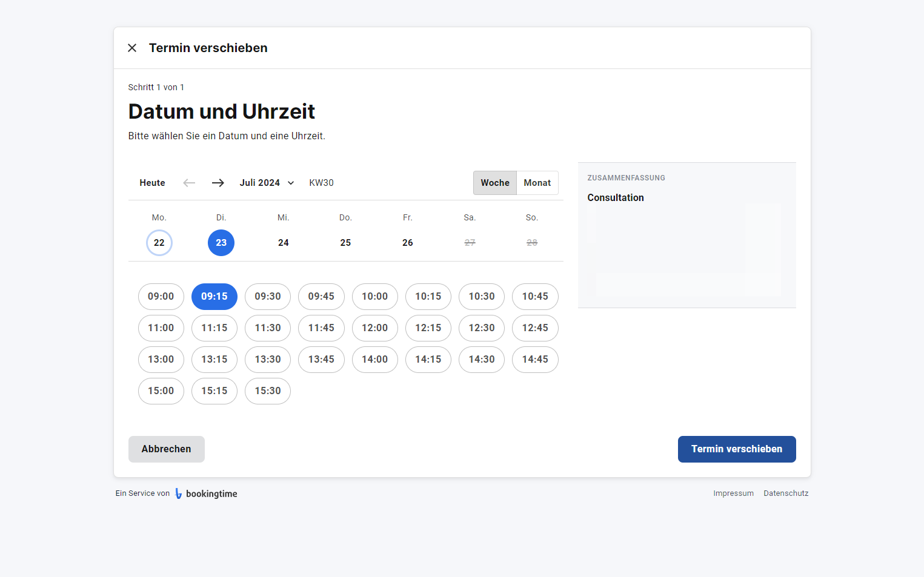Switch to Woche view
Image resolution: width=924 pixels, height=577 pixels.
click(x=495, y=183)
